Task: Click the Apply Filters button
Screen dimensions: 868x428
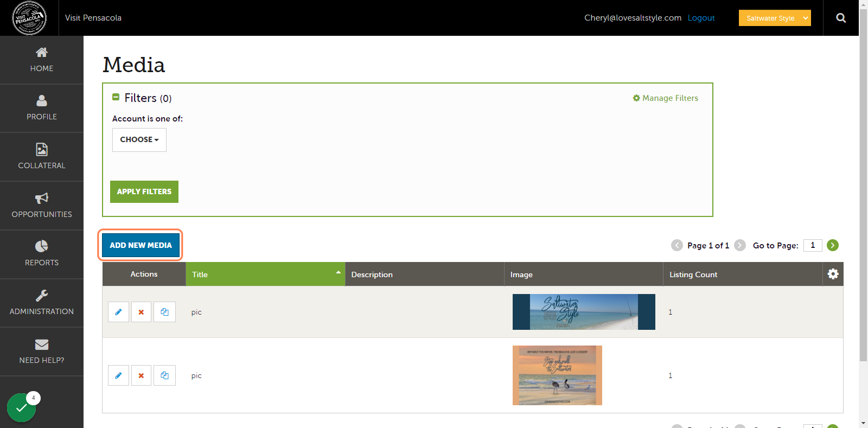Action: tap(144, 191)
